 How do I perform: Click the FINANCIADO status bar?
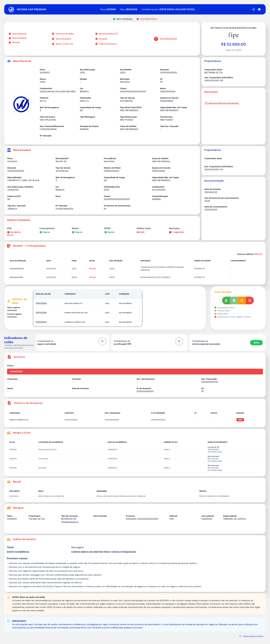pyautogui.click(x=135, y=372)
